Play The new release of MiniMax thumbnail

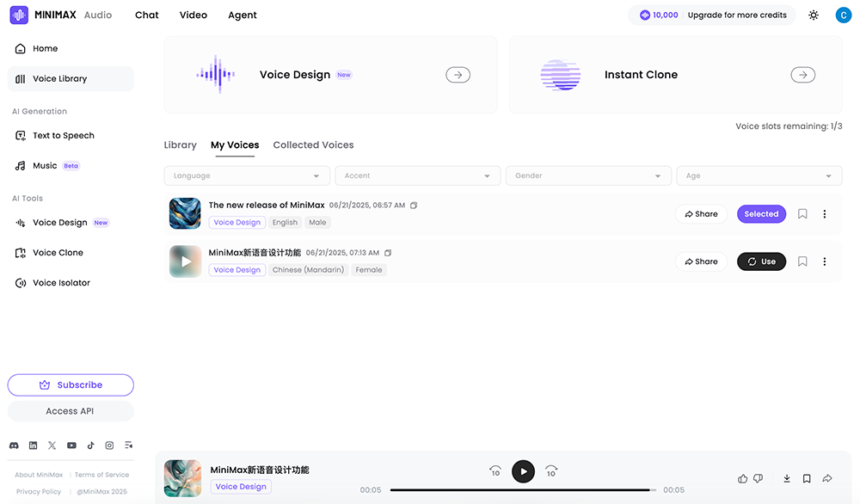click(x=184, y=213)
